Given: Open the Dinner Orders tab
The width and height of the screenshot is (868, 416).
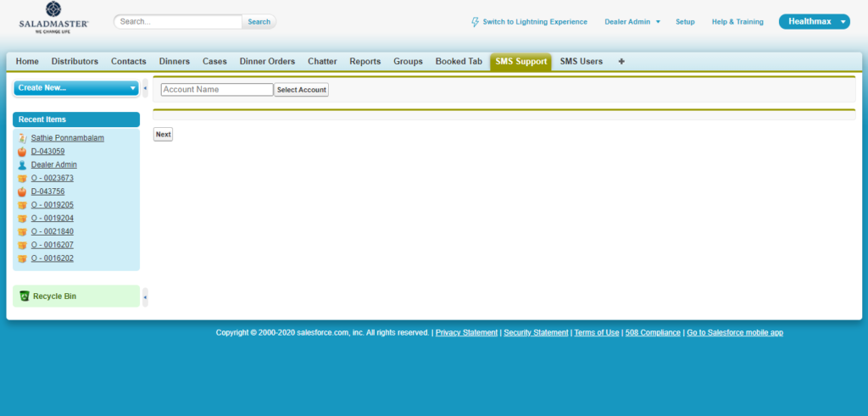Looking at the screenshot, I should tap(267, 61).
